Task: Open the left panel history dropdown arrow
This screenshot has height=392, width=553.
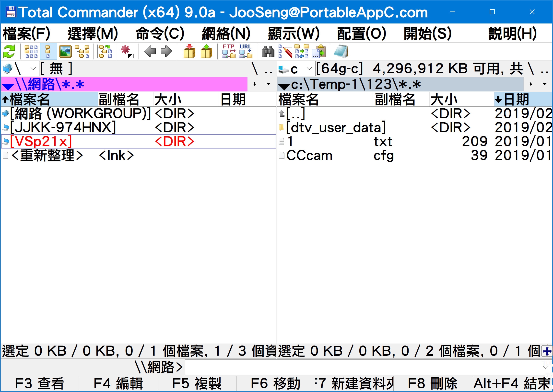Action: point(269,84)
